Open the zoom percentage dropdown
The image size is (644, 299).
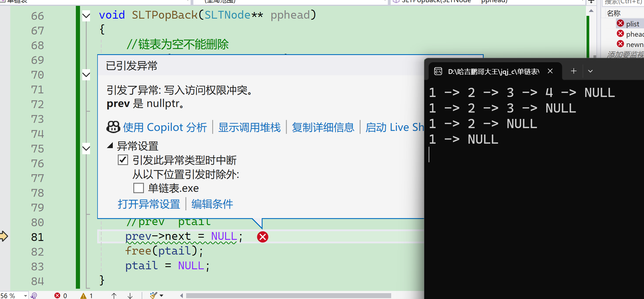pyautogui.click(x=25, y=296)
